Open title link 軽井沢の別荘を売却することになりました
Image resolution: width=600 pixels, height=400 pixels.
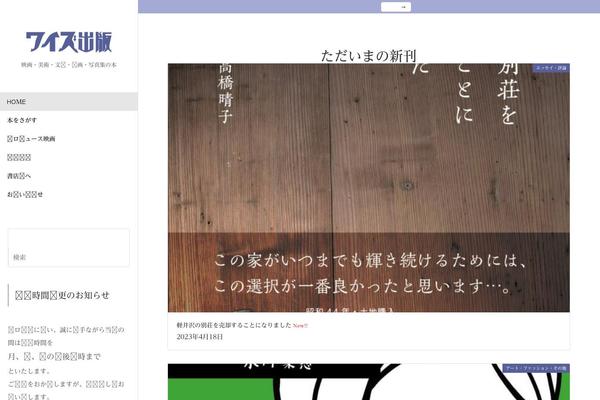234,325
